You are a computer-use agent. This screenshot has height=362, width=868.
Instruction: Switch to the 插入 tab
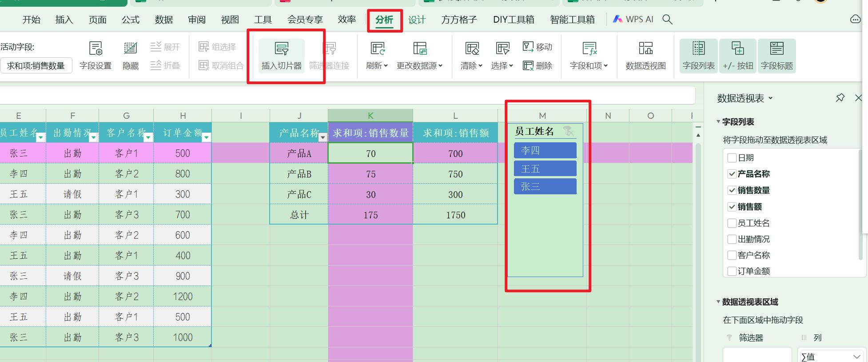(x=64, y=20)
